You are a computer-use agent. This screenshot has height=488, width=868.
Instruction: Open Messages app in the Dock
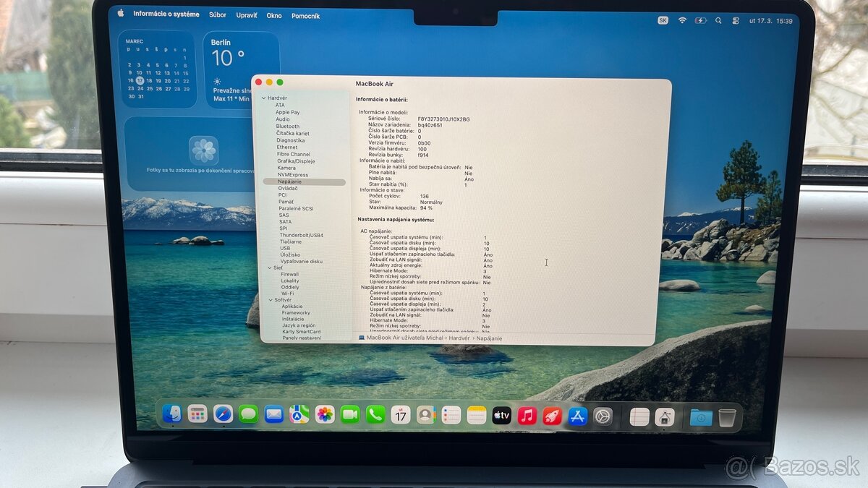248,414
